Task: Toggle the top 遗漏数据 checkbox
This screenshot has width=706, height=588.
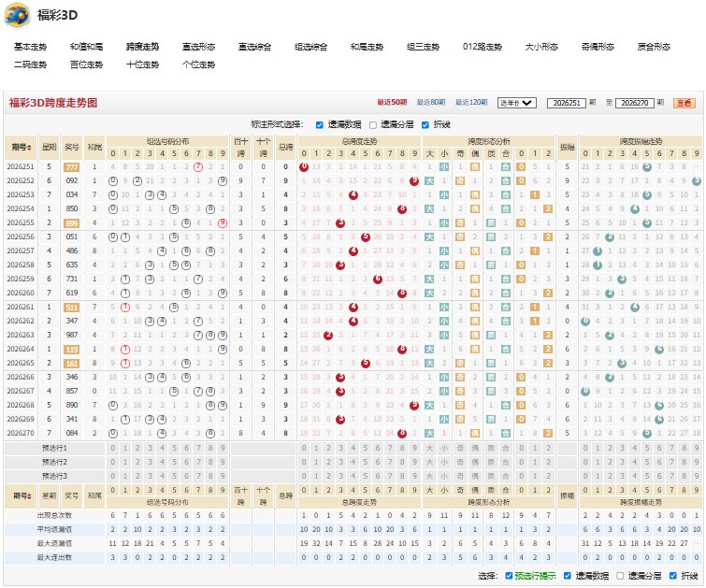Action: [x=320, y=124]
